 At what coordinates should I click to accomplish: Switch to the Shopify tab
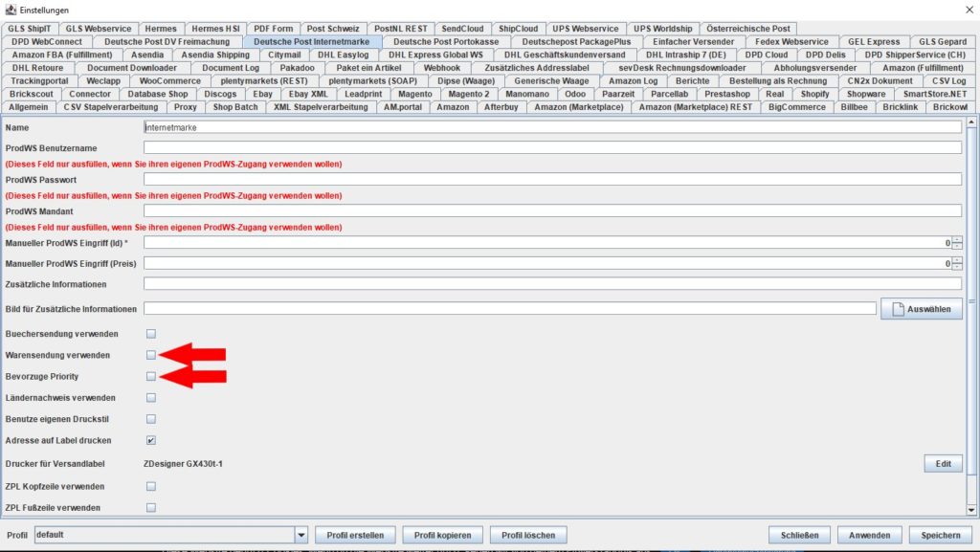tap(815, 95)
